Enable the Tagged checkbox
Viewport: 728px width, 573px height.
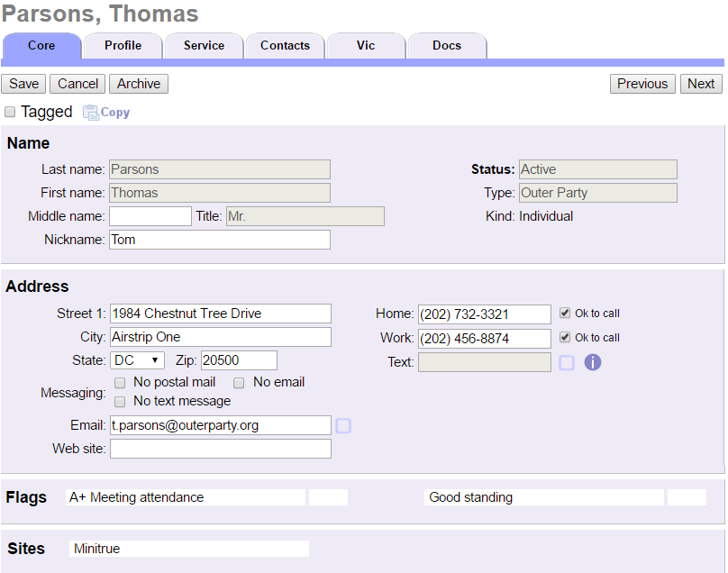coord(10,111)
